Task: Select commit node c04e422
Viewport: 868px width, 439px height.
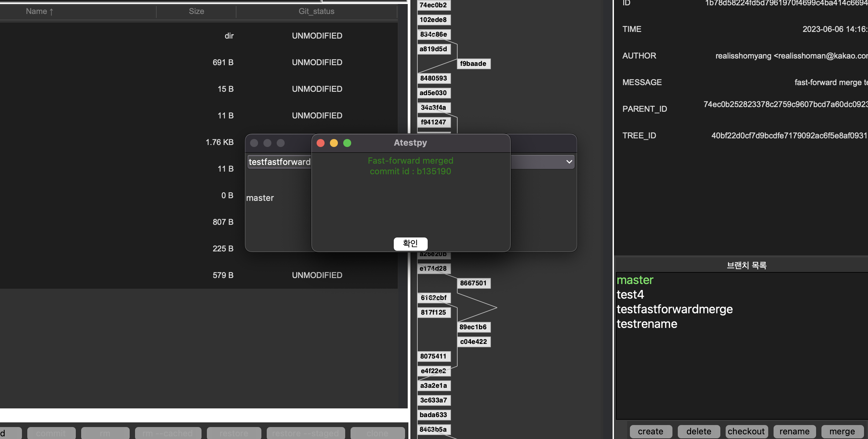Action: click(473, 342)
